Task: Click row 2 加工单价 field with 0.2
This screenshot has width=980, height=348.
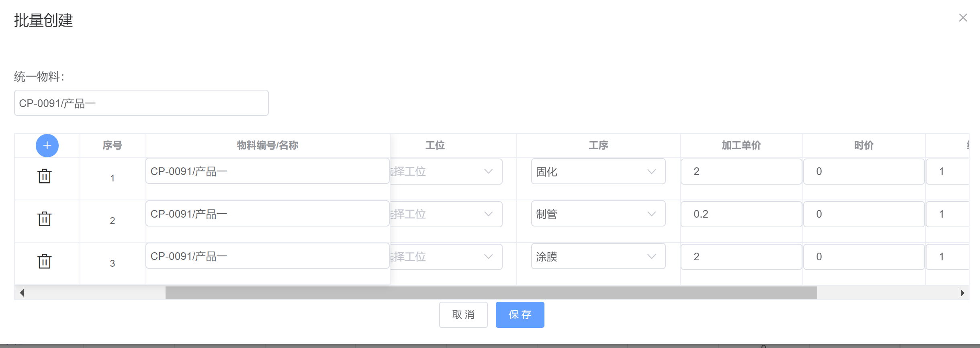Action: pos(741,214)
